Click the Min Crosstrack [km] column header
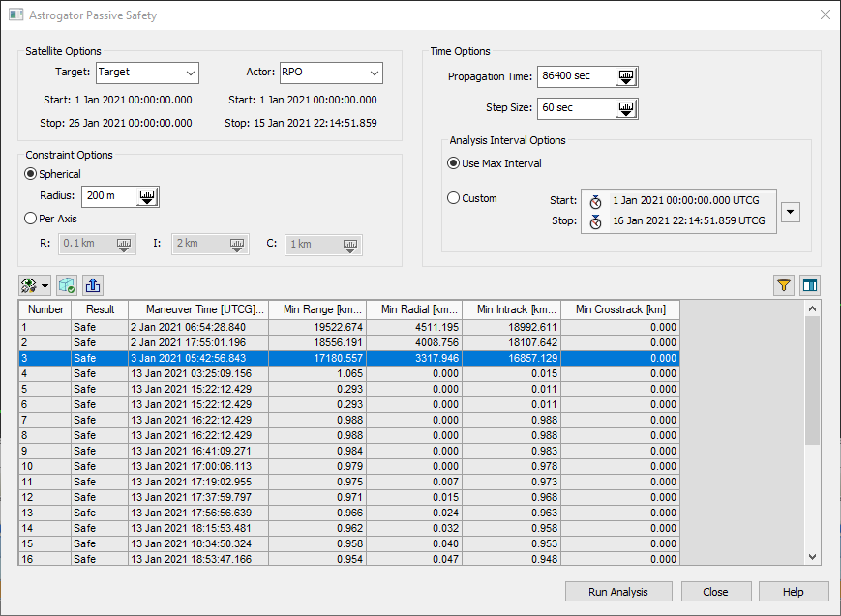The height and width of the screenshot is (616, 841). tap(619, 309)
